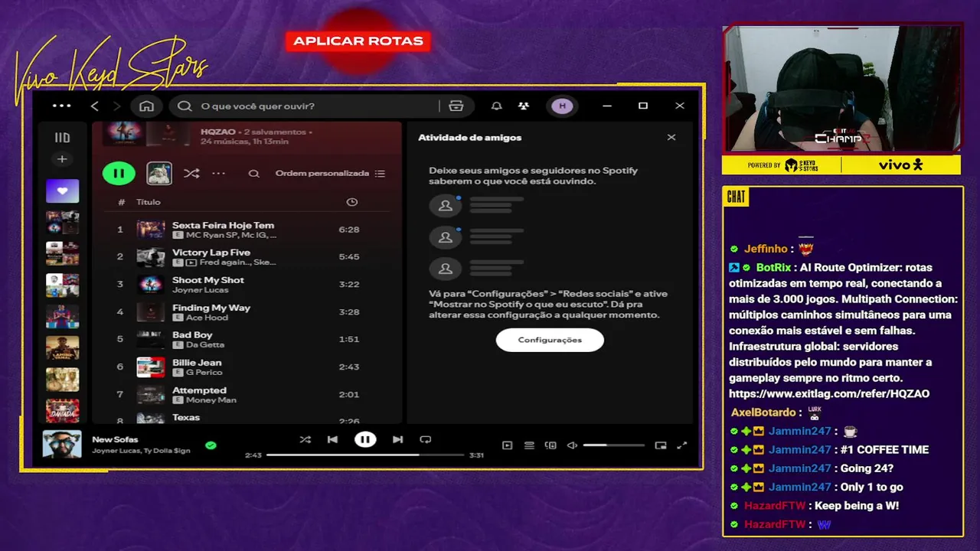Click the 'APLICAR ROTAS' red button
This screenshot has width=980, height=551.
[x=358, y=41]
